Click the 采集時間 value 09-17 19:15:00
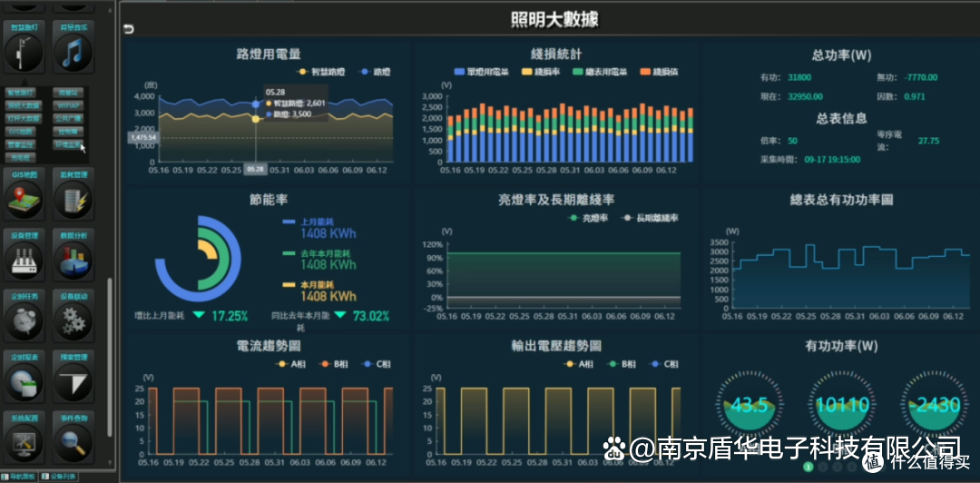Viewport: 980px width, 483px height. pos(832,160)
